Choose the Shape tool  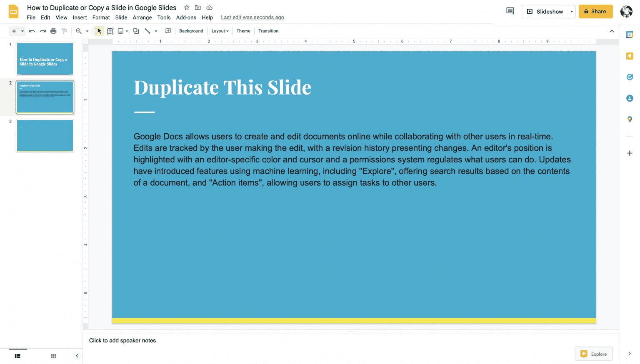click(x=135, y=31)
